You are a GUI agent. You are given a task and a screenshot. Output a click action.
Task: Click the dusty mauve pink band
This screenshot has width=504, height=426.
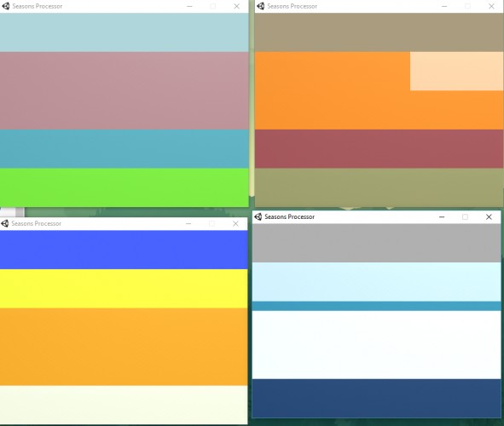coord(124,91)
